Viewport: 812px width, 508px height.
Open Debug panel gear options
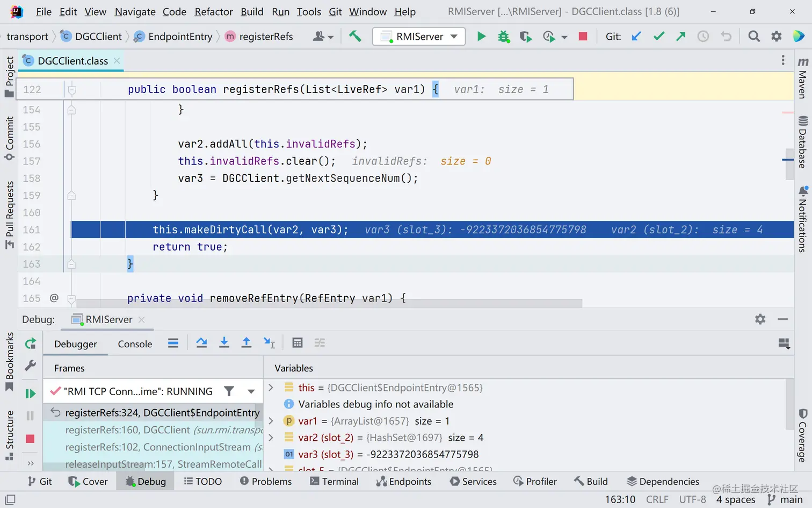coord(760,319)
